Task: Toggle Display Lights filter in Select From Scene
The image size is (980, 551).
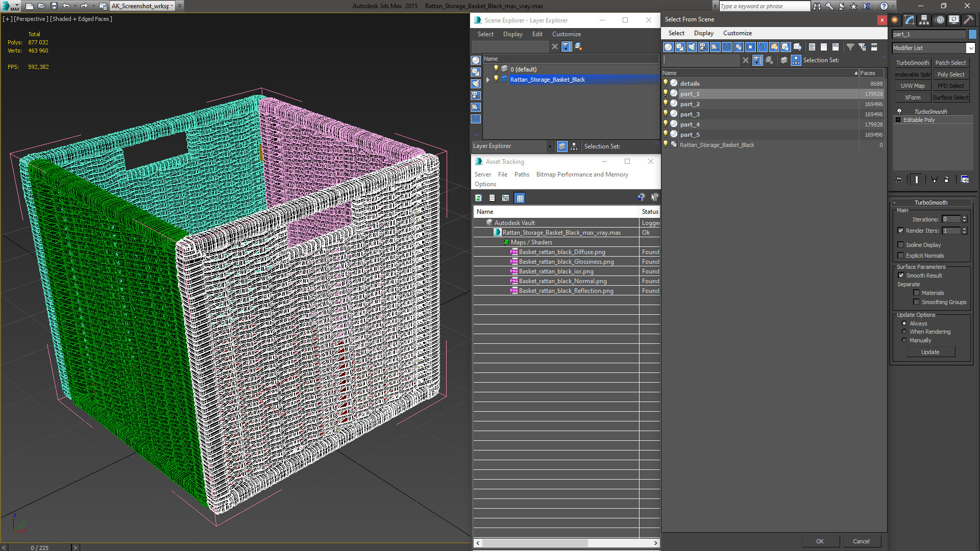Action: click(692, 47)
